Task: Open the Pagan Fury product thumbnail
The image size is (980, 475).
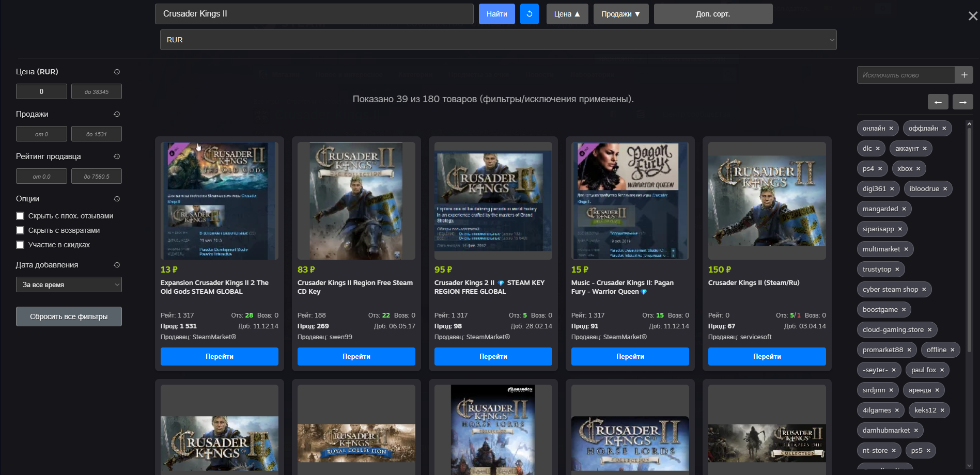Action: pos(630,201)
